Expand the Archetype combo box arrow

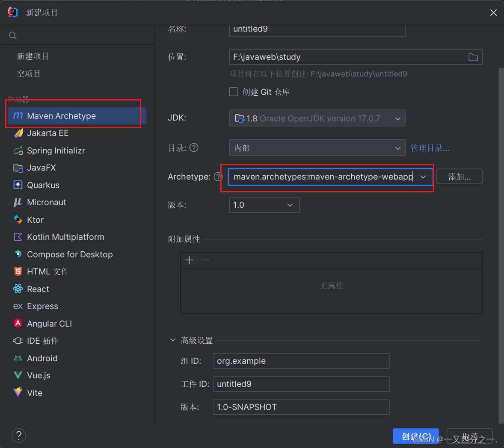coord(423,177)
